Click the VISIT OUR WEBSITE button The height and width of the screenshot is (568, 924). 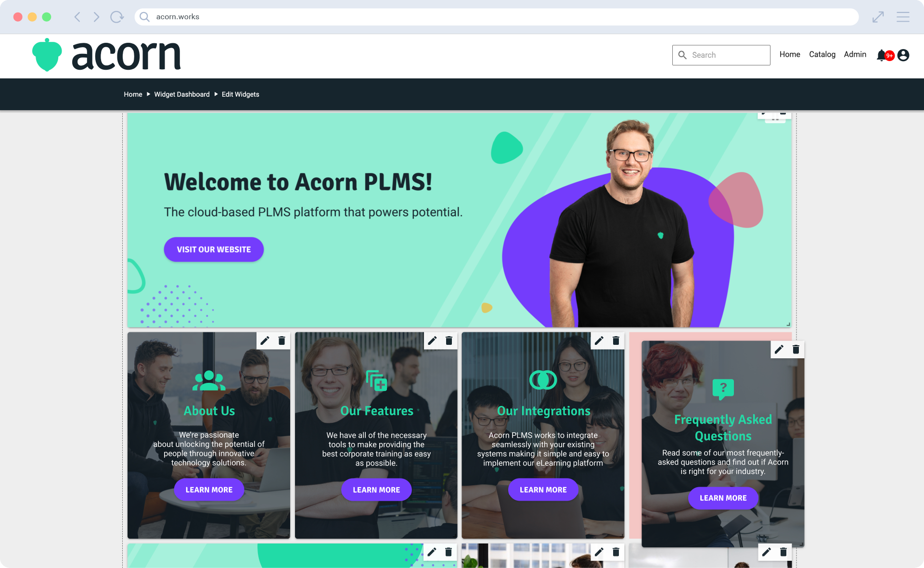tap(214, 249)
